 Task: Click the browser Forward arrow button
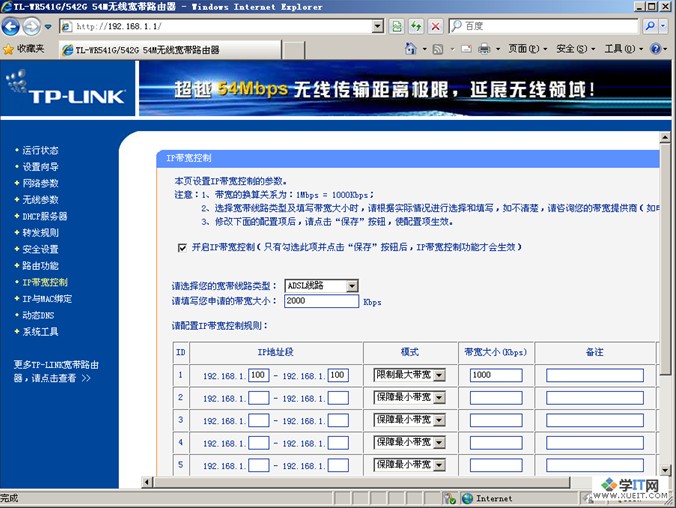[x=31, y=27]
